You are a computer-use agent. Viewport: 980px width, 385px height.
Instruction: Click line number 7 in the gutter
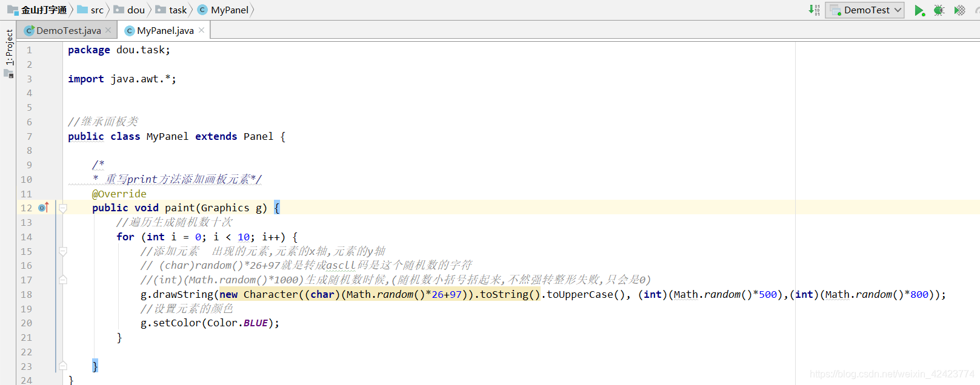coord(29,136)
